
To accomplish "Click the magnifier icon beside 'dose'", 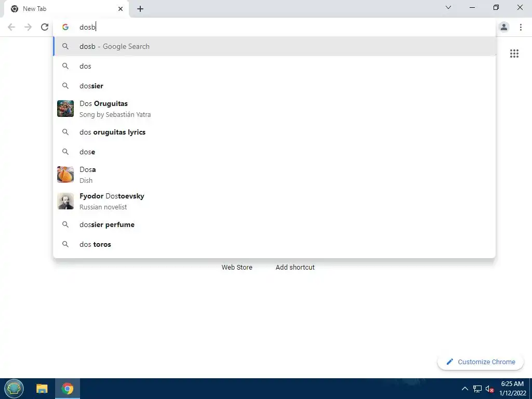I will click(x=65, y=152).
